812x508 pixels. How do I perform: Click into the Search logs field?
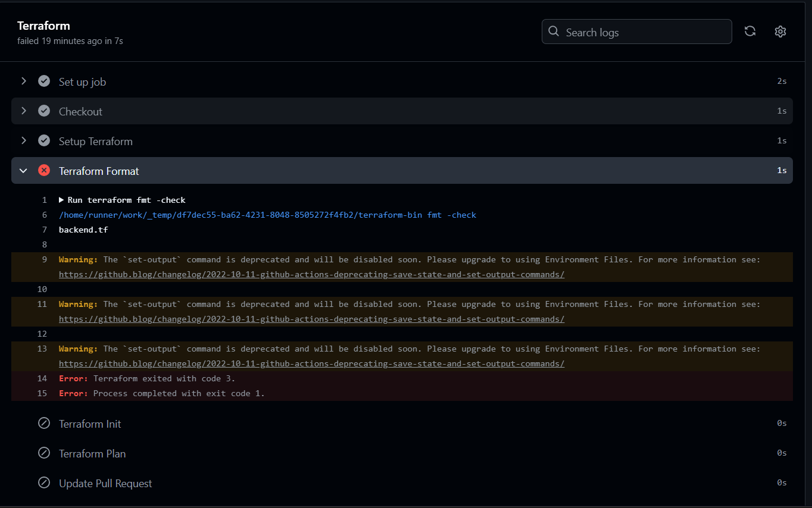[636, 32]
